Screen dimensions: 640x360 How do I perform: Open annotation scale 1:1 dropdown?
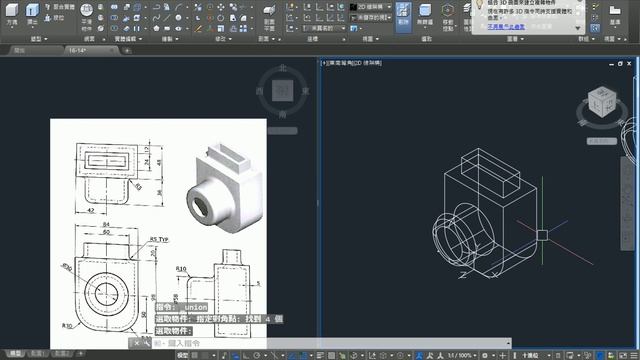pyautogui.click(x=462, y=356)
